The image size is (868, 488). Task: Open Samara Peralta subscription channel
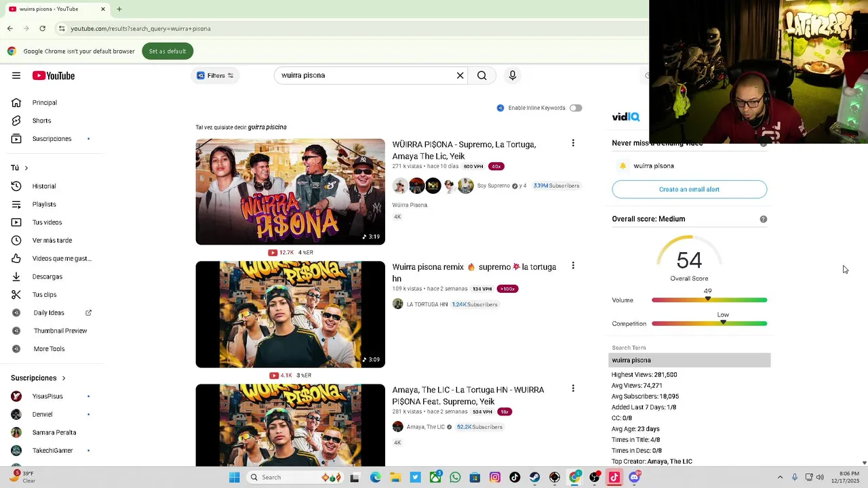[x=54, y=432]
